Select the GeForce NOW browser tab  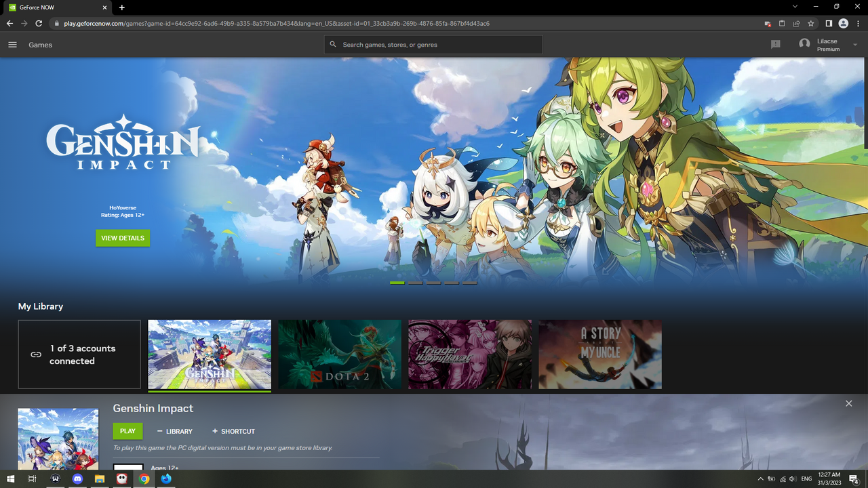58,7
